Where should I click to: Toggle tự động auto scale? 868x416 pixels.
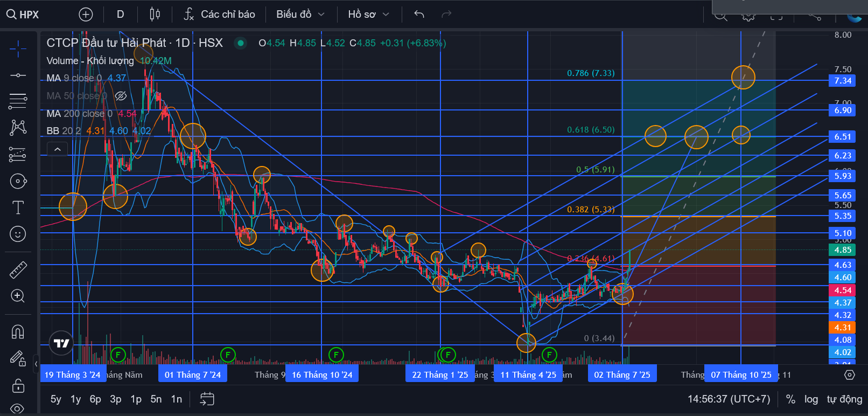coord(845,399)
